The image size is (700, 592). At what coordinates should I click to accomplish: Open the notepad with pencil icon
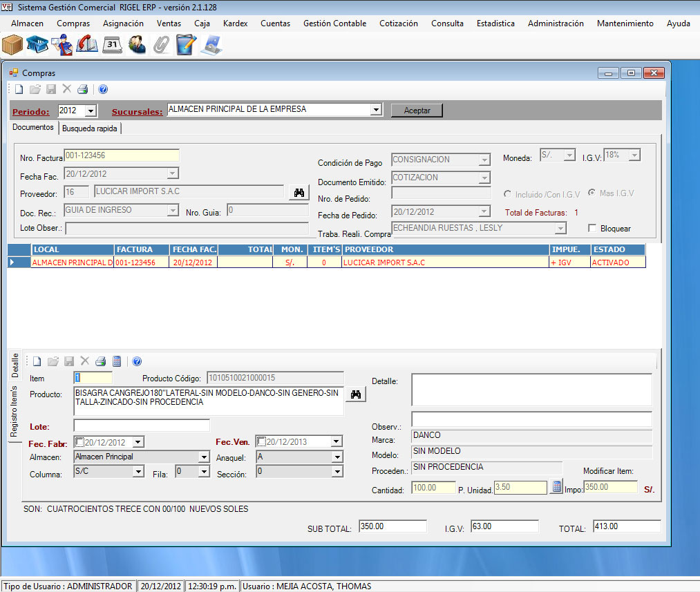186,45
